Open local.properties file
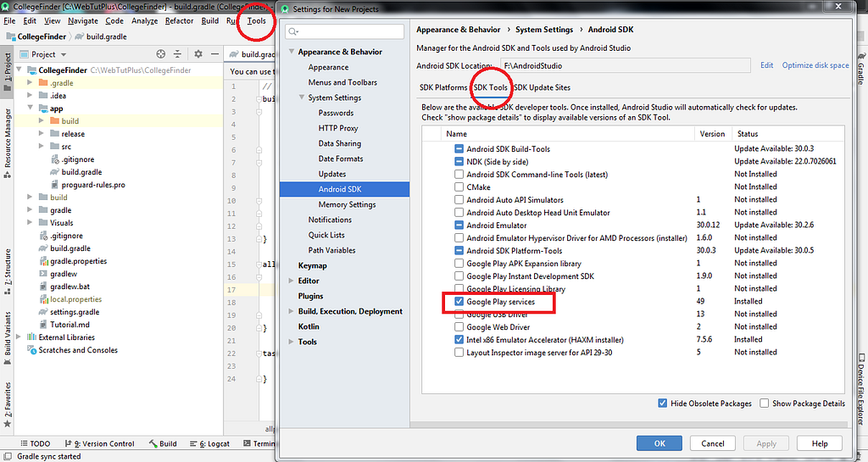 pos(75,299)
